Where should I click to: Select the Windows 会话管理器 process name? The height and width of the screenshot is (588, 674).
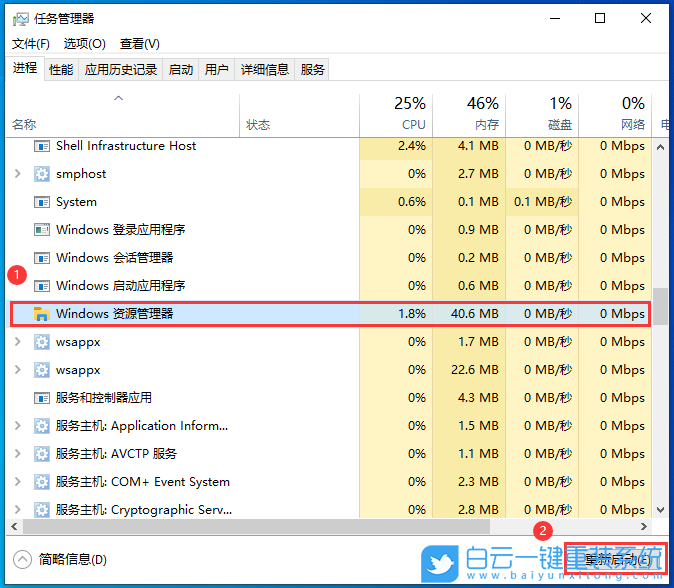[114, 258]
